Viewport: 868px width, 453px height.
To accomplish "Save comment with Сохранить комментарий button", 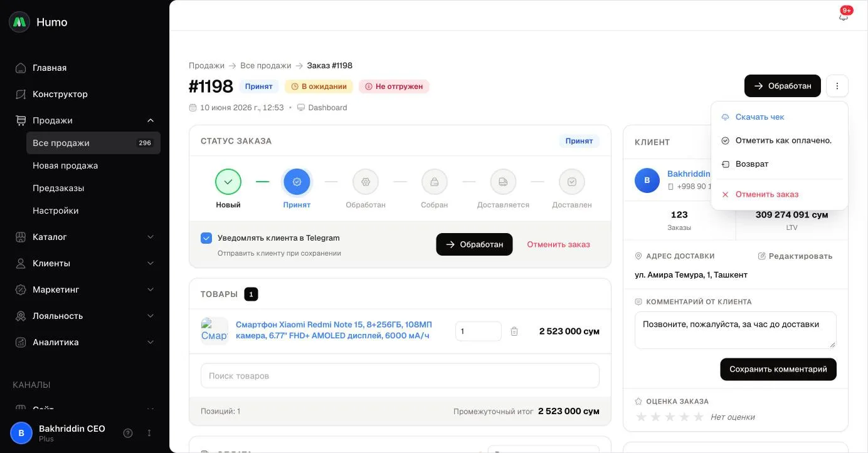I will point(778,369).
